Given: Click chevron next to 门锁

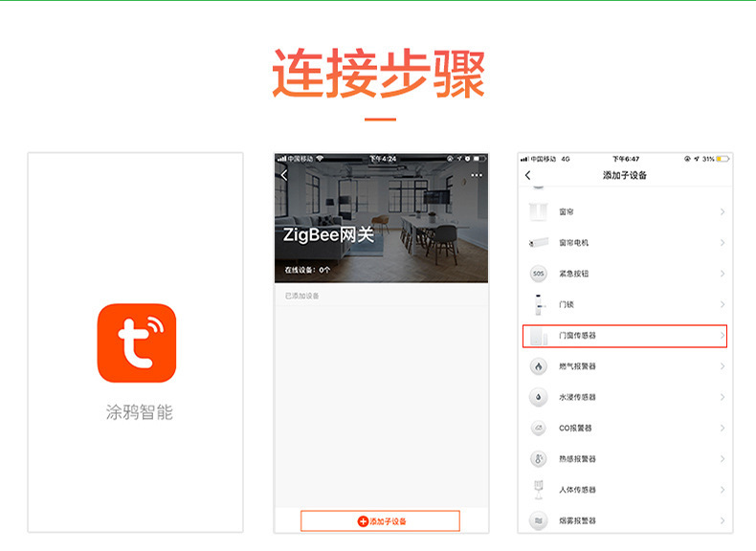Looking at the screenshot, I should (722, 304).
